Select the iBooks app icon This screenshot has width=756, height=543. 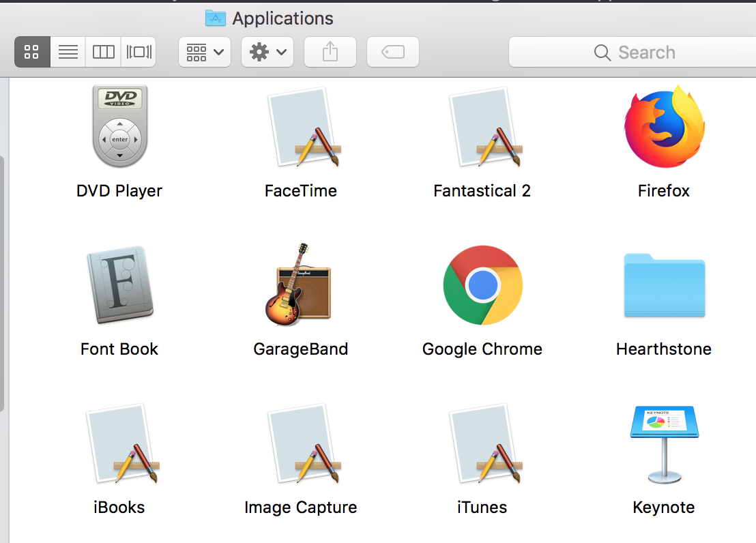coord(122,443)
